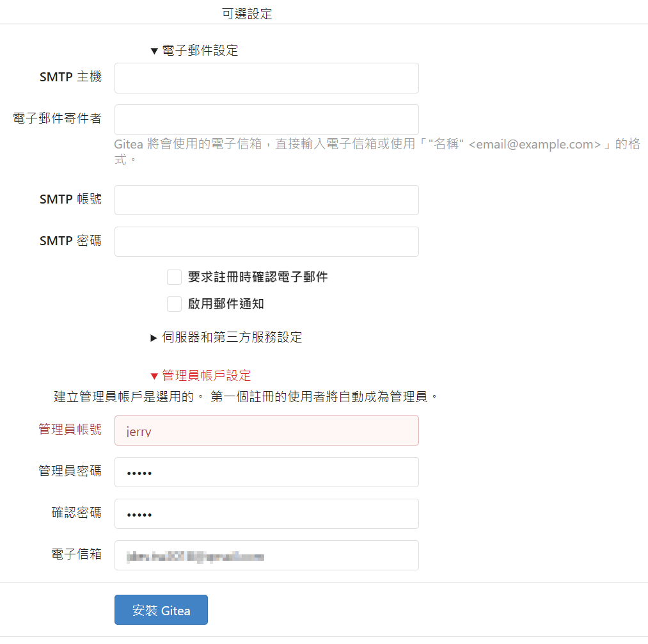Screen dimensions: 648x644
Task: Click the 管理員密碼 password field
Action: (x=267, y=472)
